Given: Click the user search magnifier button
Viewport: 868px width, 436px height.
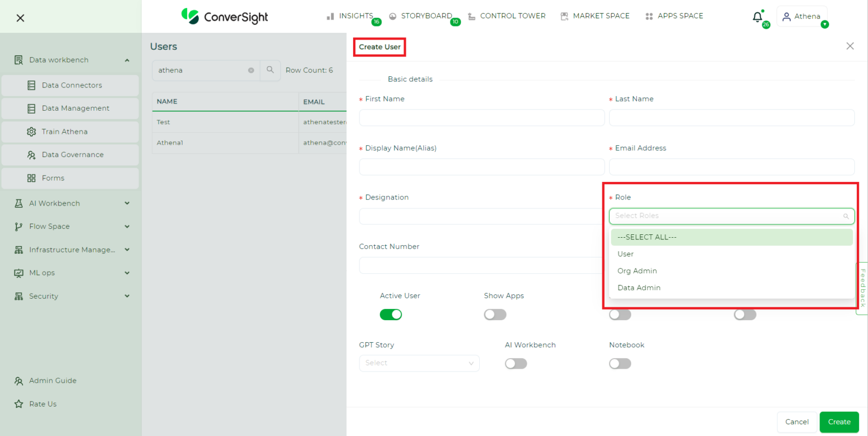Looking at the screenshot, I should [270, 70].
